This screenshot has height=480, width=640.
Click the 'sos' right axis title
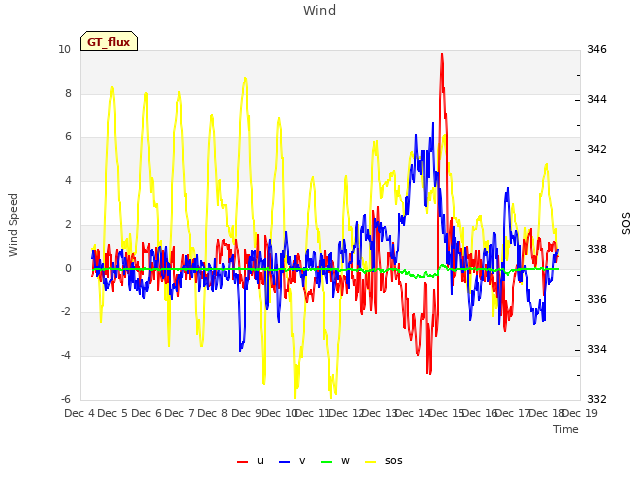[626, 223]
